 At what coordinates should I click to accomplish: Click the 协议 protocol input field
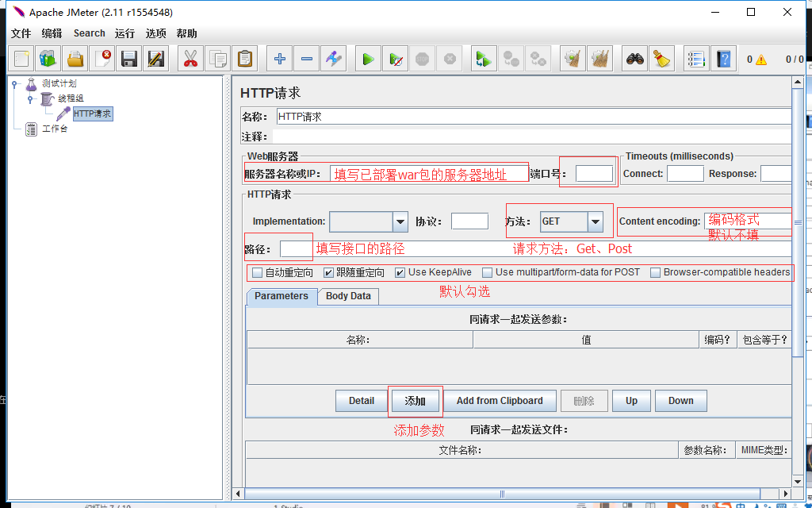coord(469,221)
